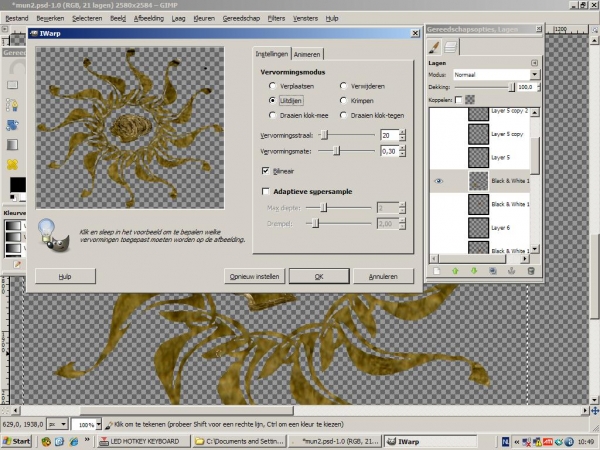Launch Internet Explorer from the quick launch bar
The width and height of the screenshot is (600, 450).
(x=73, y=441)
